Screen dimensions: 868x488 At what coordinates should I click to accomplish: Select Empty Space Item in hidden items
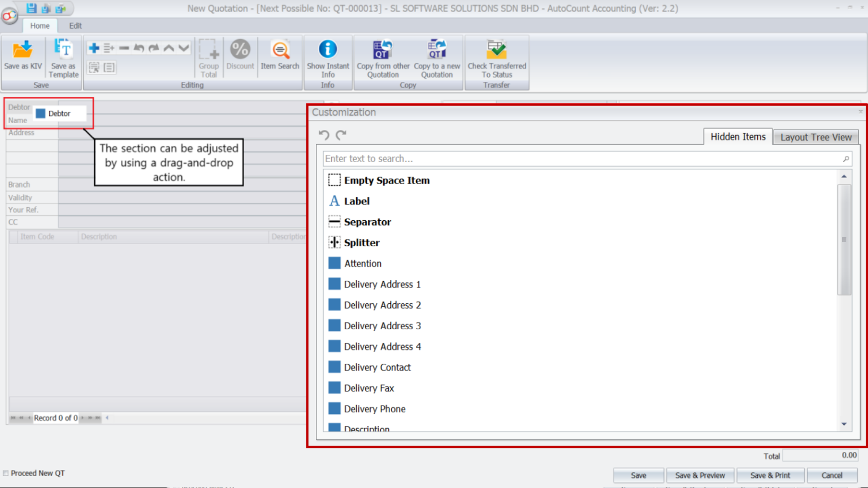(379, 180)
